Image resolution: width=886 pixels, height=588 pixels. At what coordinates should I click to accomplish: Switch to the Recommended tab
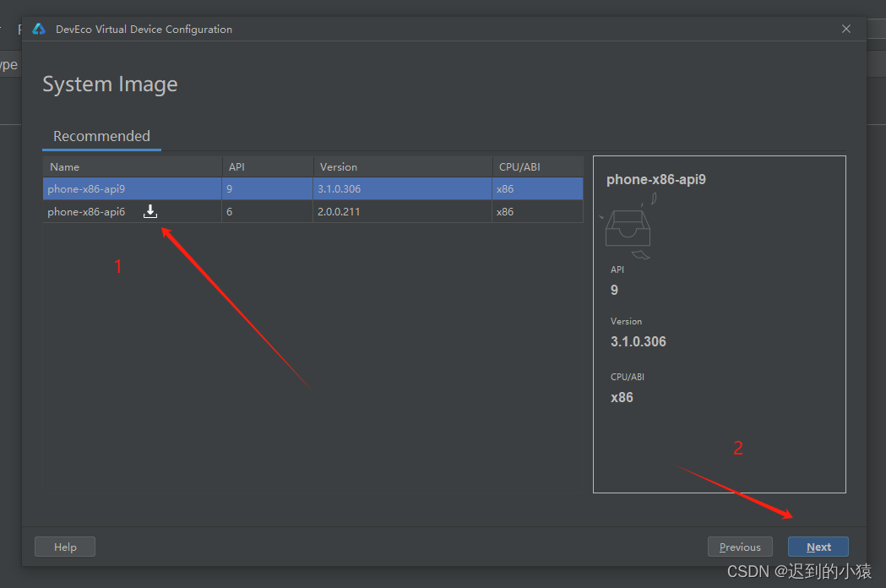click(x=101, y=136)
